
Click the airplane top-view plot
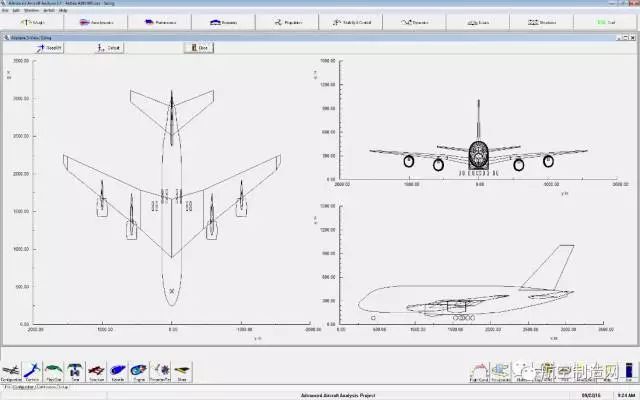click(172, 198)
